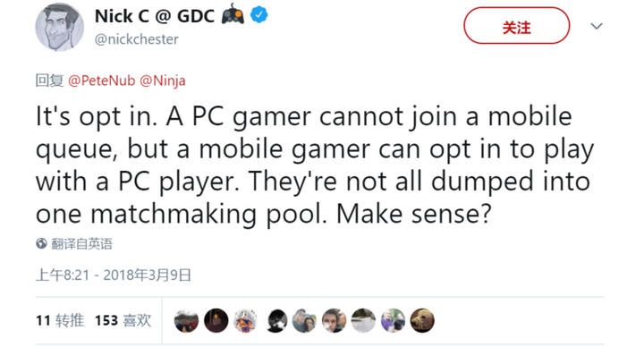Click the tweet body text

tap(315, 165)
